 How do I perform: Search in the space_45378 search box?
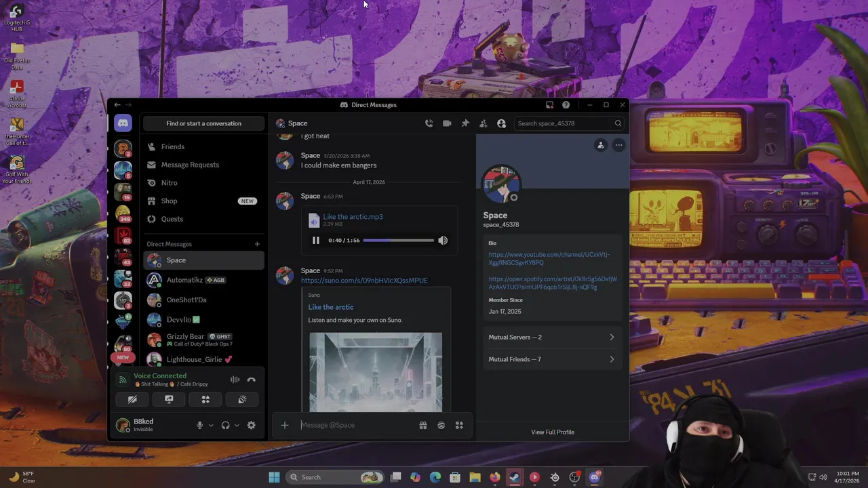(x=569, y=123)
